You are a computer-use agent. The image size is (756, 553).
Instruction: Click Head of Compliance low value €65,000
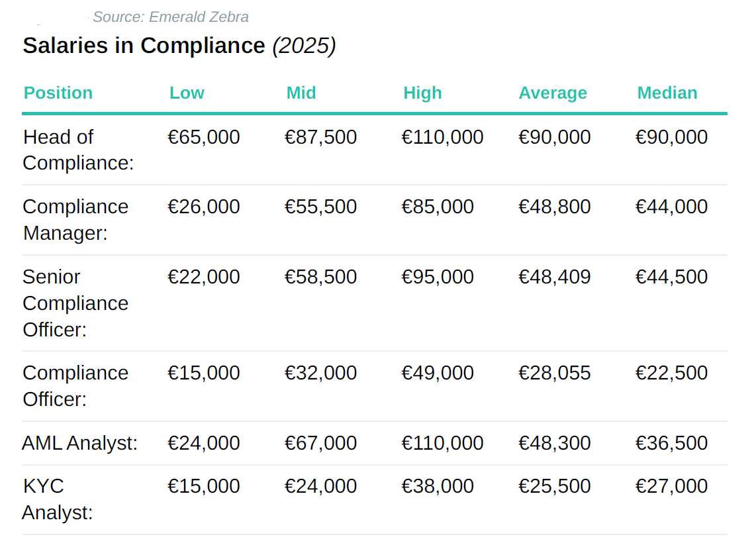[204, 137]
